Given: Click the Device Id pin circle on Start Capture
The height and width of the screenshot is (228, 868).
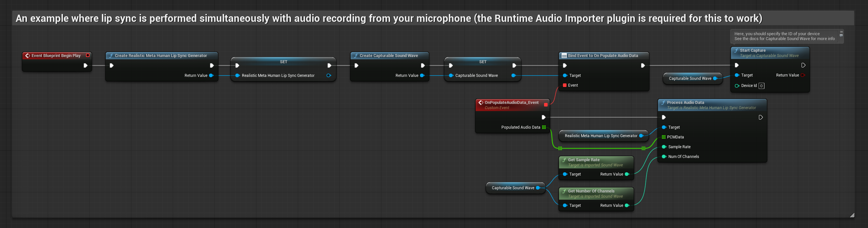Looking at the screenshot, I should pyautogui.click(x=737, y=86).
